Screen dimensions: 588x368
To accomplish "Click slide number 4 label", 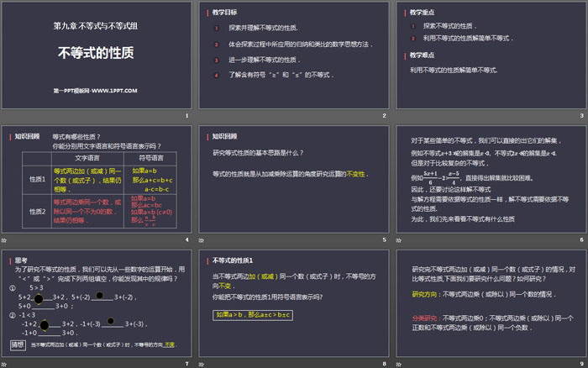I will point(186,239).
